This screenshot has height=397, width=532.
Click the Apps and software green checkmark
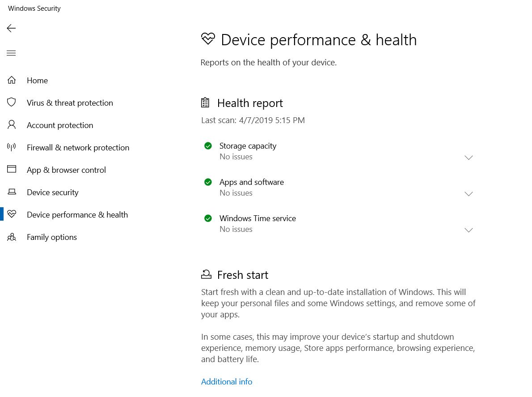(208, 182)
